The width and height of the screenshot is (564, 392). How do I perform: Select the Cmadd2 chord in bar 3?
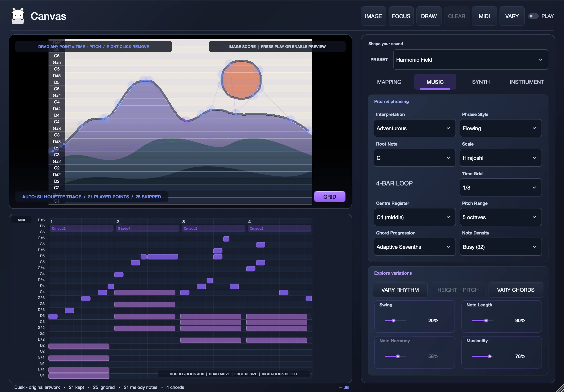click(x=213, y=229)
